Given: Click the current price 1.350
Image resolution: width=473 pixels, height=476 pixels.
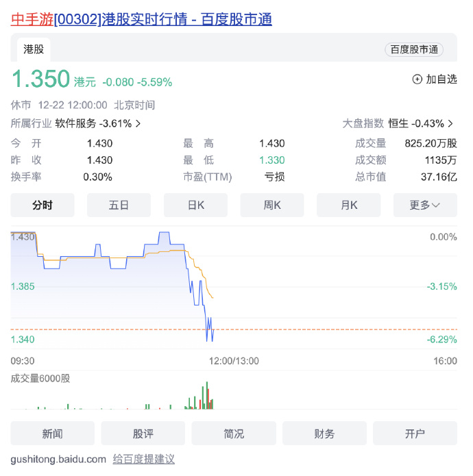Looking at the screenshot, I should 40,79.
